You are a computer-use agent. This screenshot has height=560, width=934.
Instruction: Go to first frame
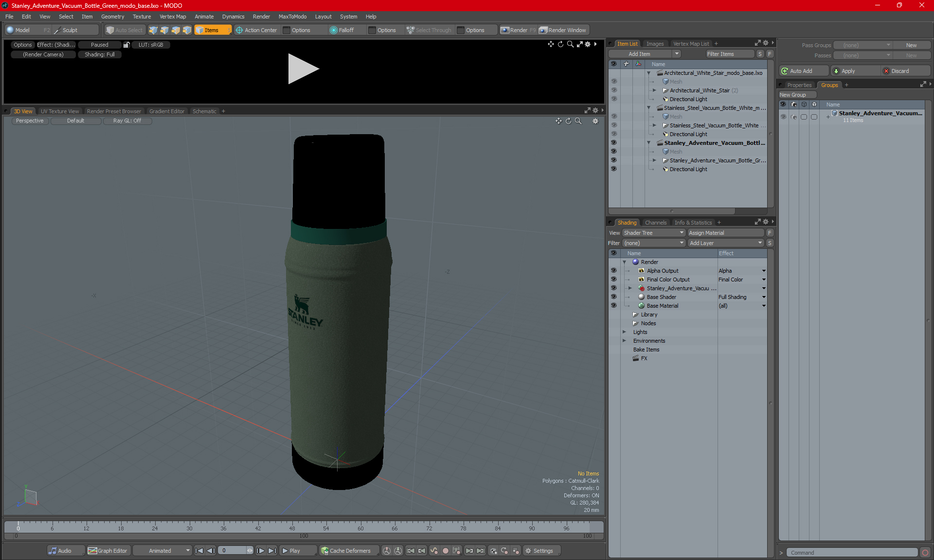click(199, 551)
